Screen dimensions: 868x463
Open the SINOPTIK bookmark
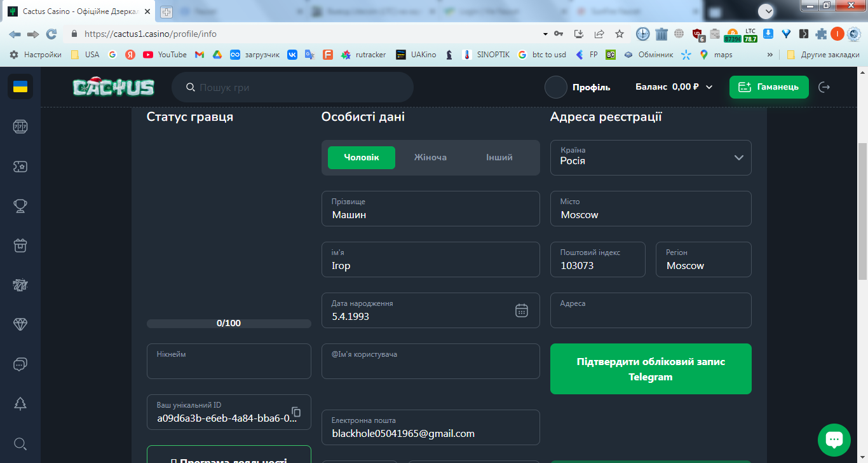[486, 55]
